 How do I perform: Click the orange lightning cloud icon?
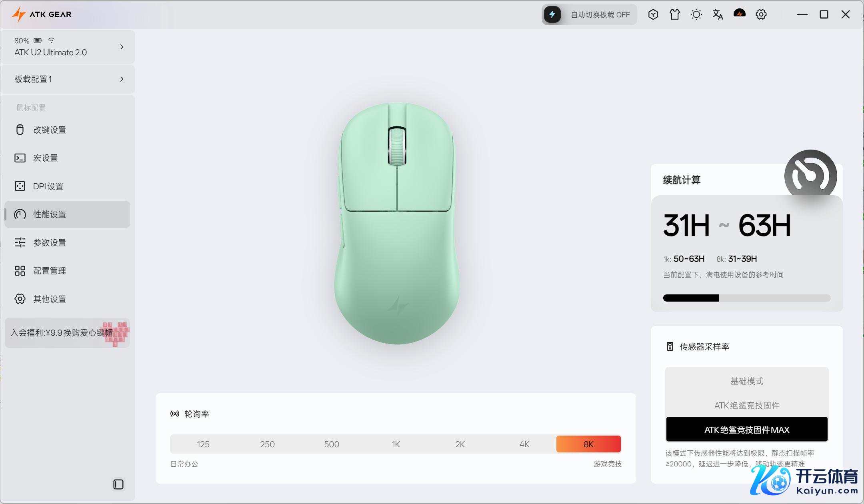(x=739, y=14)
